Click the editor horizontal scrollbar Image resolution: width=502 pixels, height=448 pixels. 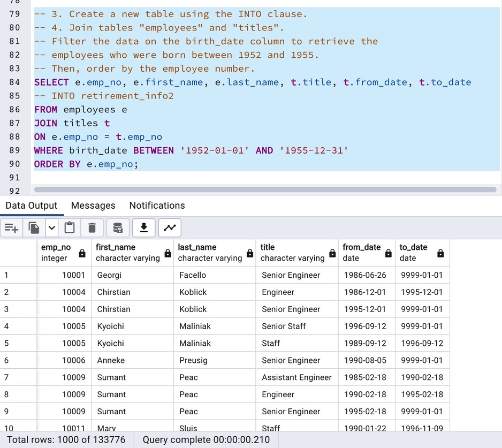pyautogui.click(x=265, y=189)
